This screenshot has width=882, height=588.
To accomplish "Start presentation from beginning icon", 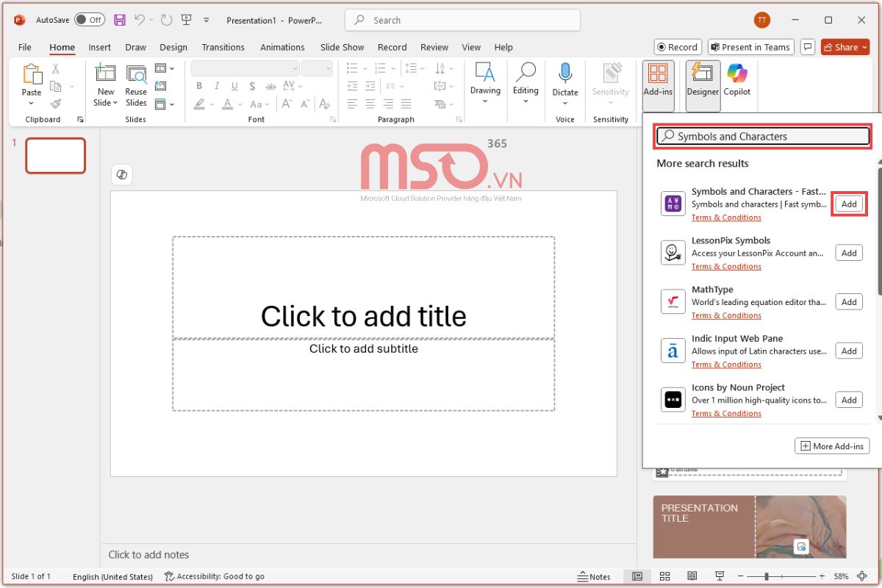I will click(x=187, y=20).
